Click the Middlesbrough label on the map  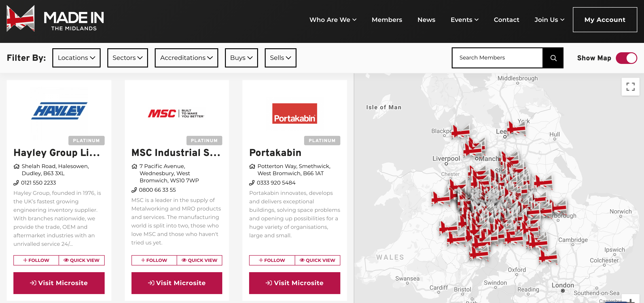coord(517,78)
